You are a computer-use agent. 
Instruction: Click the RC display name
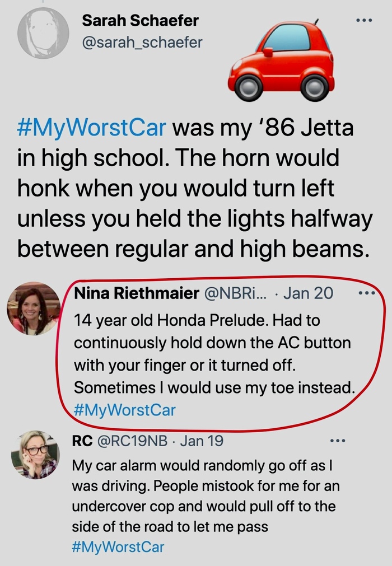click(83, 441)
